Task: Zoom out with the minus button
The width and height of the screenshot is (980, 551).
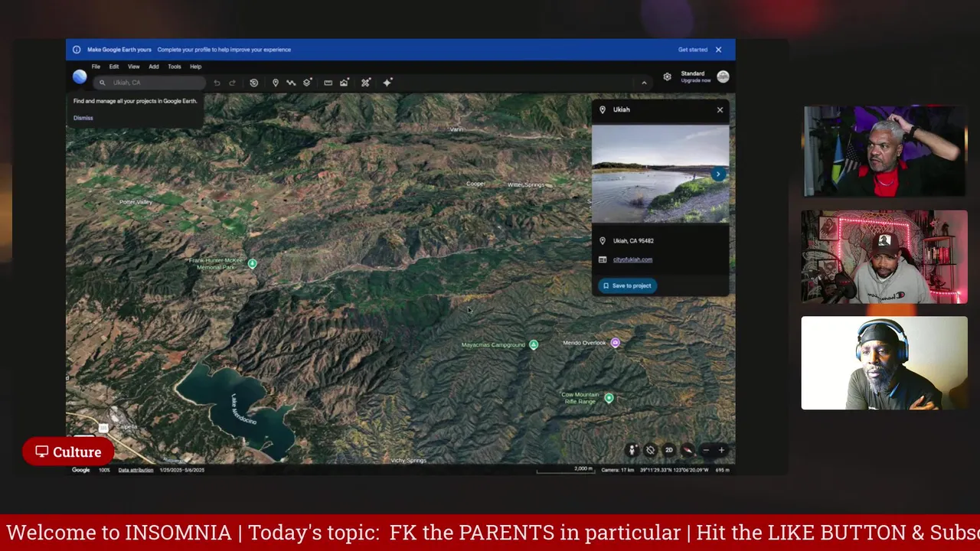Action: [x=706, y=450]
